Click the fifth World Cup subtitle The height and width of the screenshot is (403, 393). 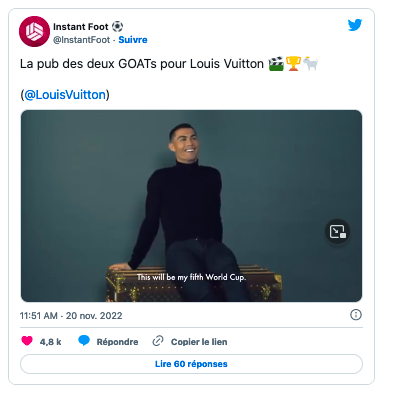[x=191, y=277]
